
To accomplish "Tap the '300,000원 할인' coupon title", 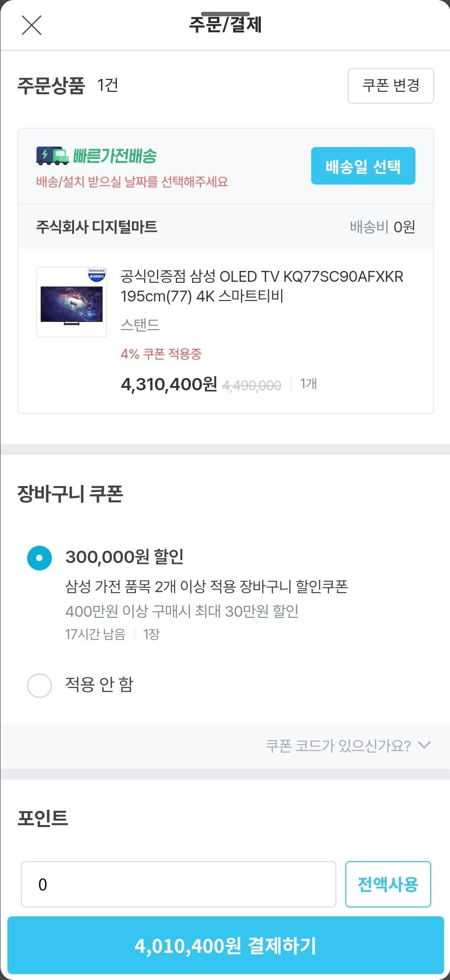I will pyautogui.click(x=124, y=557).
